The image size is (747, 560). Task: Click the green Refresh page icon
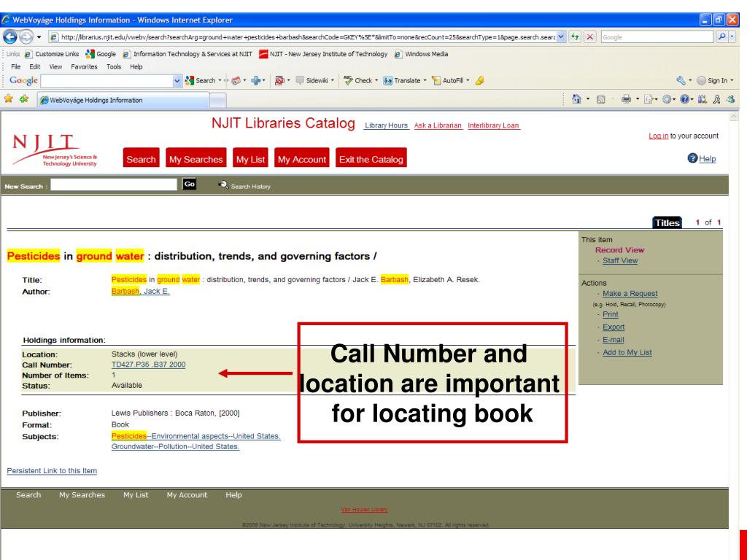pyautogui.click(x=575, y=36)
